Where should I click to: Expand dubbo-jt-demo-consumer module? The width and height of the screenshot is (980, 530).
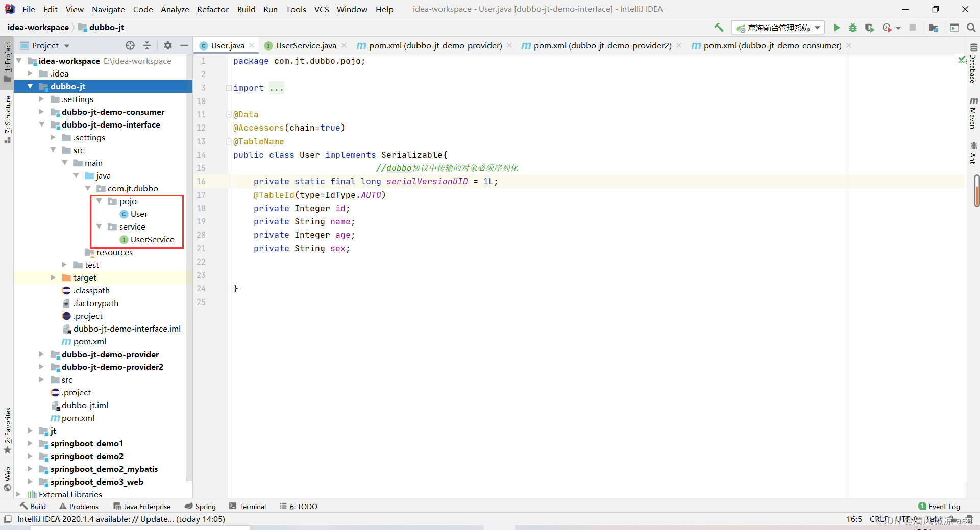click(x=41, y=112)
